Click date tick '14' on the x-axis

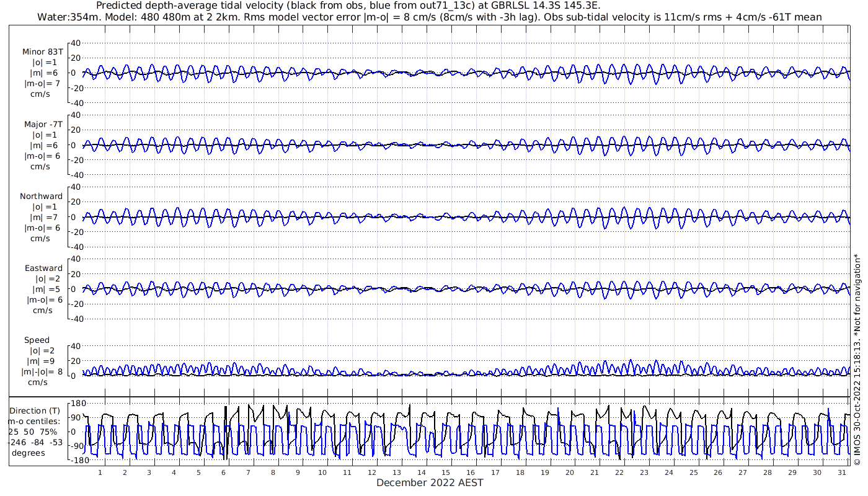[x=421, y=472]
